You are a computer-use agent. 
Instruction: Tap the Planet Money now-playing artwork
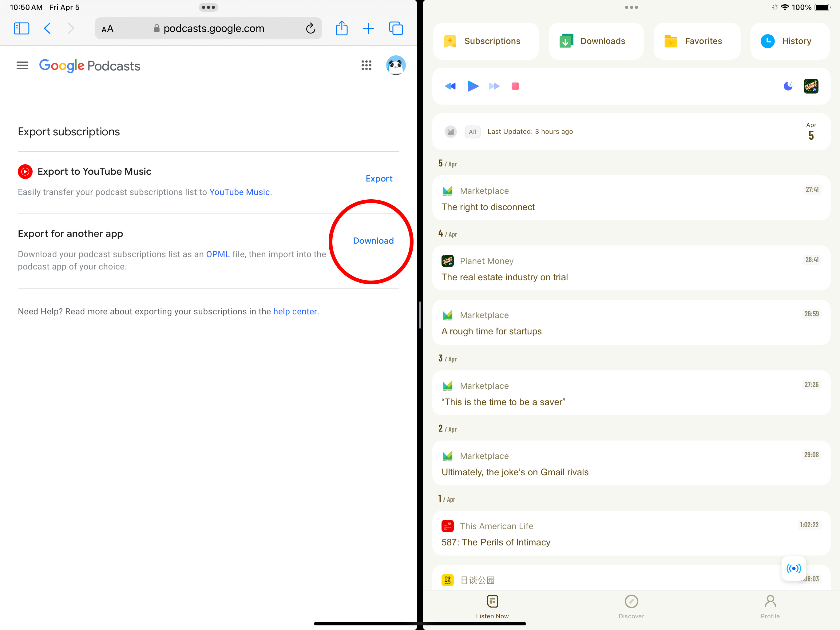810,86
